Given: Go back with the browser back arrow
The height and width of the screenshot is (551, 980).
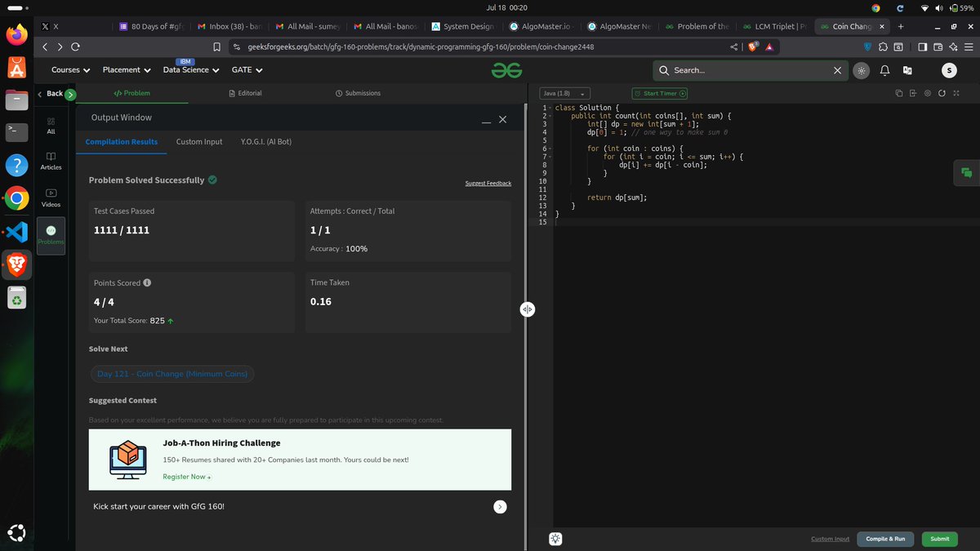Looking at the screenshot, I should [x=45, y=47].
